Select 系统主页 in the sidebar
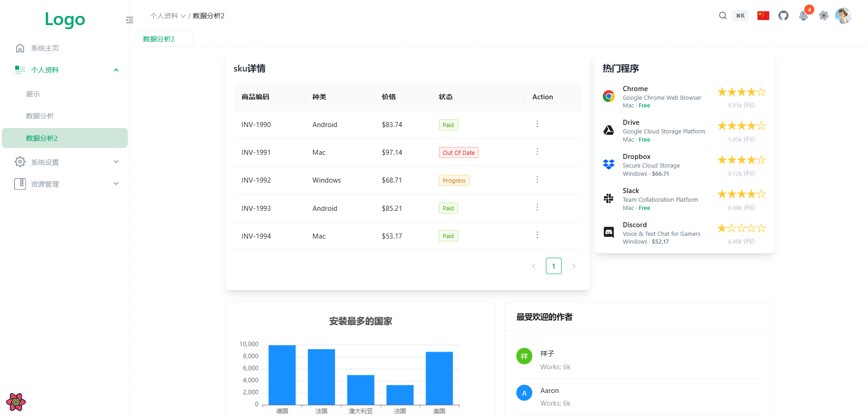Image resolution: width=868 pixels, height=418 pixels. coord(44,48)
